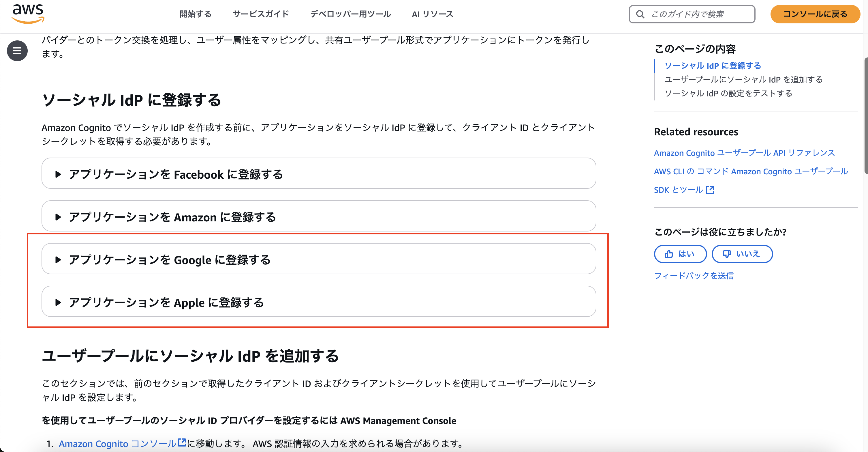Click the external link icon beside SDK とツール
Viewport: 868px width, 452px height.
coord(710,190)
